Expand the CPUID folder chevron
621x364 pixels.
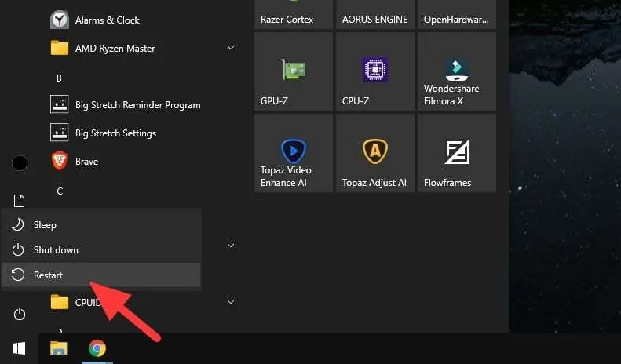point(231,302)
